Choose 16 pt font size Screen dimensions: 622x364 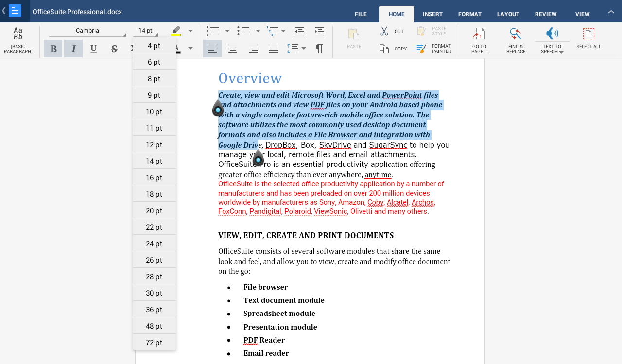(155, 178)
